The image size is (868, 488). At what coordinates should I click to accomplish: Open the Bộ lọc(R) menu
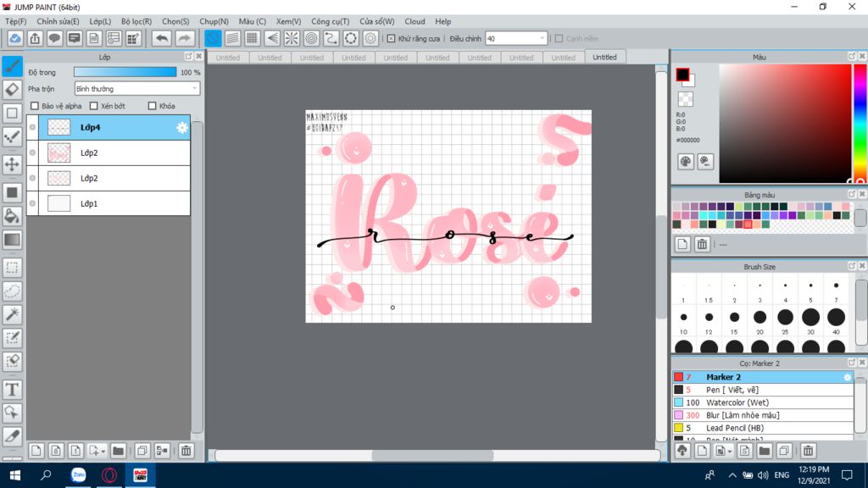point(136,21)
